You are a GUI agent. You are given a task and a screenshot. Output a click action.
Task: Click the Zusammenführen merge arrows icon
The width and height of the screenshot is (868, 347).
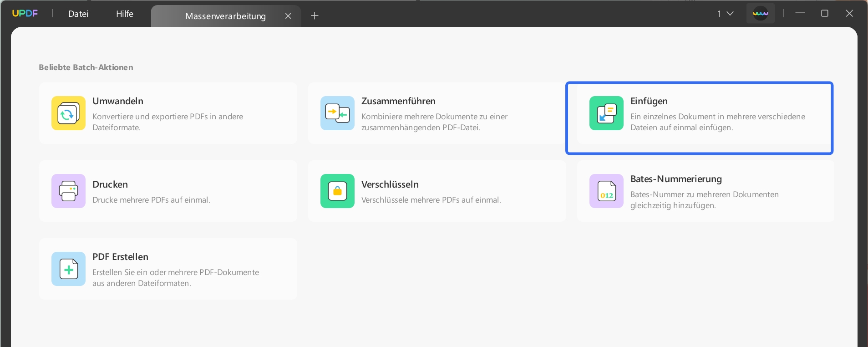[x=337, y=113]
